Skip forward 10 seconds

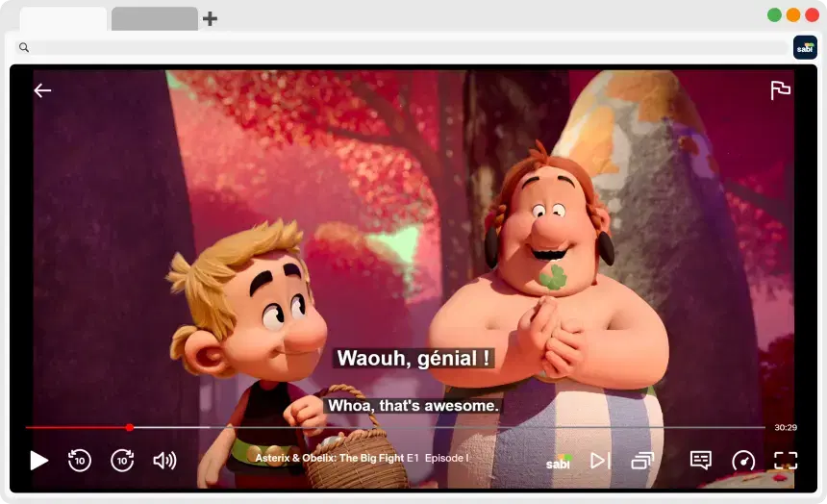(x=122, y=460)
